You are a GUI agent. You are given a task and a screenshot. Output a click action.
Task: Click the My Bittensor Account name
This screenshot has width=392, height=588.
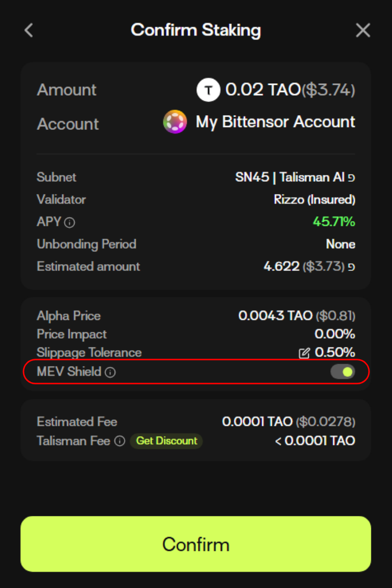point(275,122)
